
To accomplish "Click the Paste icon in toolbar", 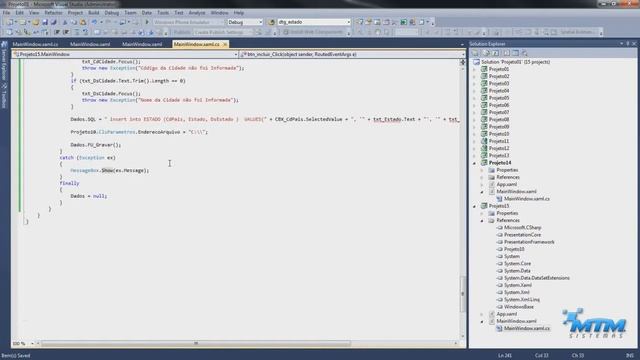I will click(x=83, y=22).
